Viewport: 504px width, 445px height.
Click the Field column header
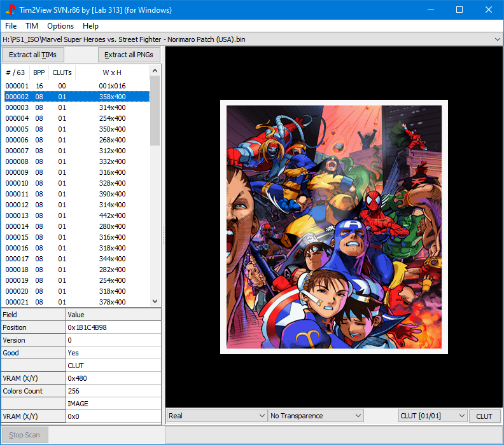[34, 315]
